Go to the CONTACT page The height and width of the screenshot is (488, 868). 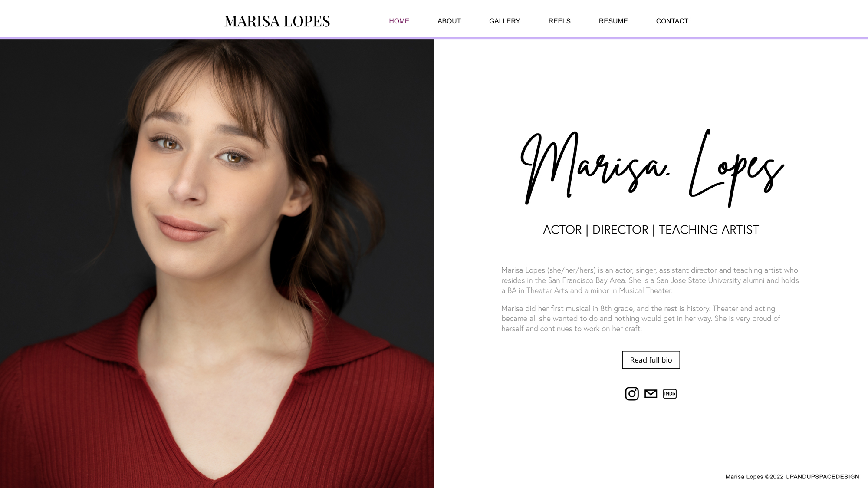coord(672,21)
